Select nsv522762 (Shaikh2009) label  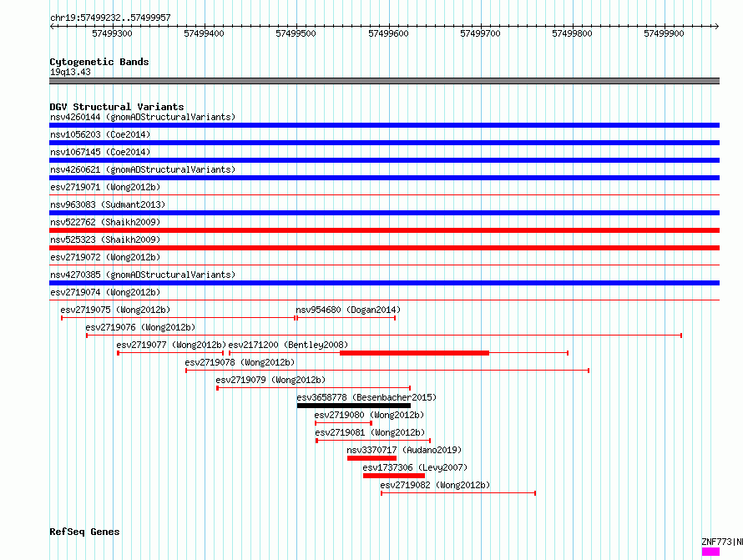point(105,222)
